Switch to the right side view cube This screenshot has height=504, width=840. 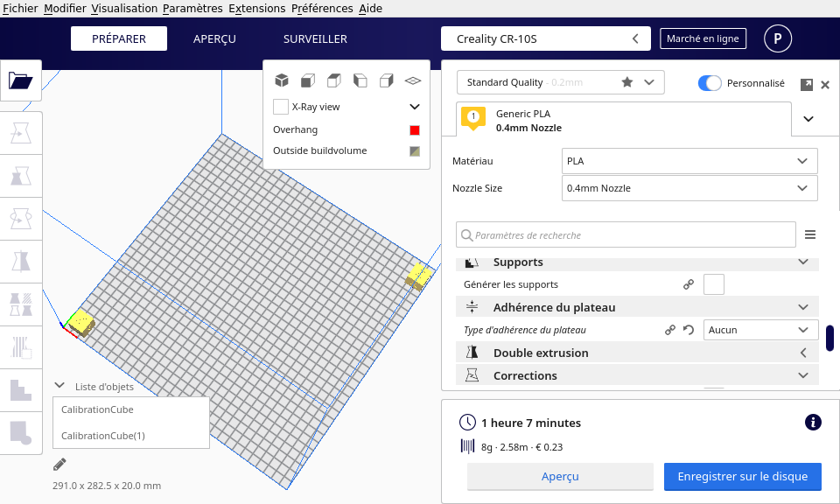[386, 80]
